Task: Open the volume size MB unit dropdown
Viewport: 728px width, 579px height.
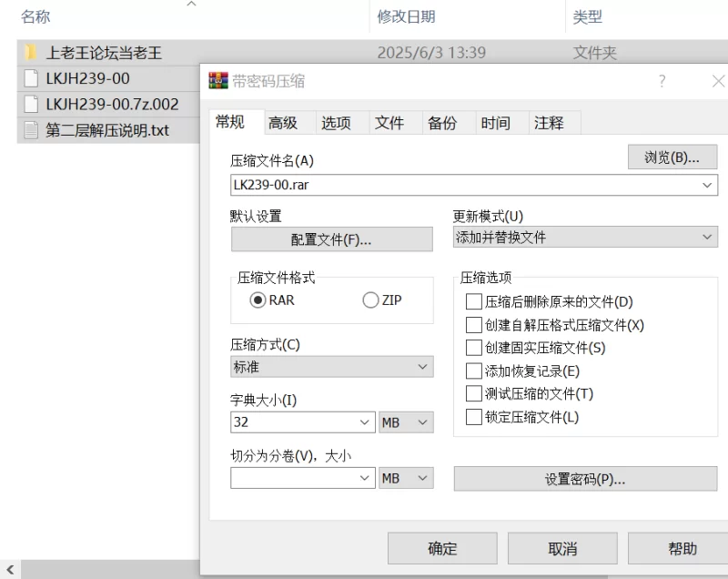Action: point(406,478)
